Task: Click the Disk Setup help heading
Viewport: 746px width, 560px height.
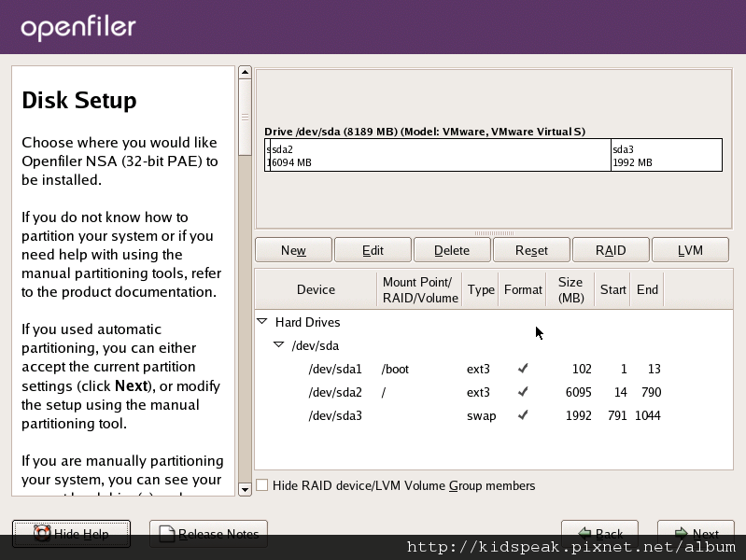Action: 79,101
